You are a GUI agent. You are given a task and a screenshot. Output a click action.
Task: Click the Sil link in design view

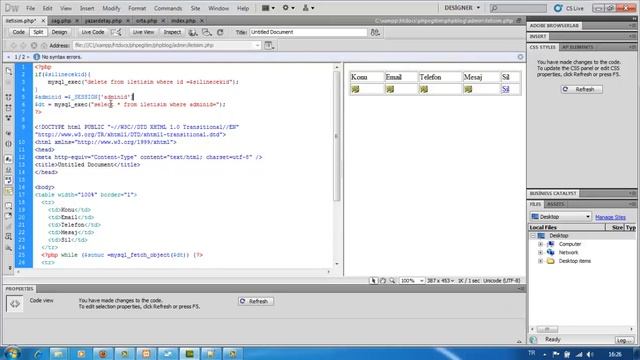point(505,89)
